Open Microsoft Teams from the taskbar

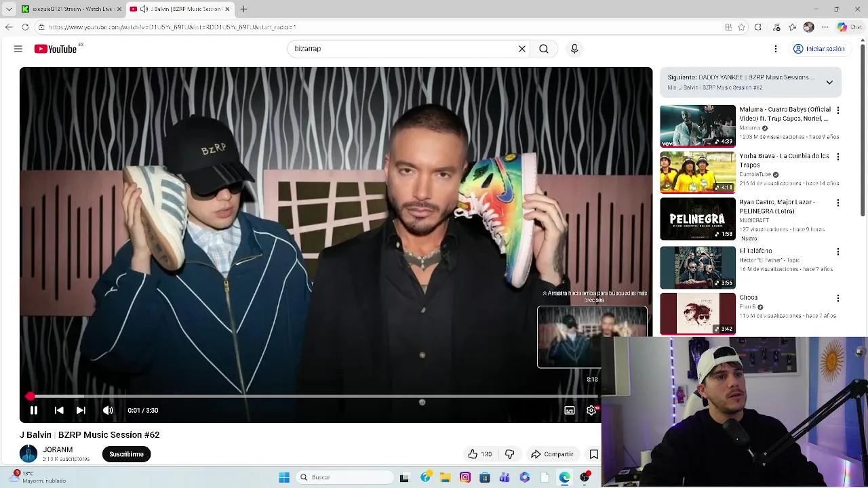click(x=505, y=477)
